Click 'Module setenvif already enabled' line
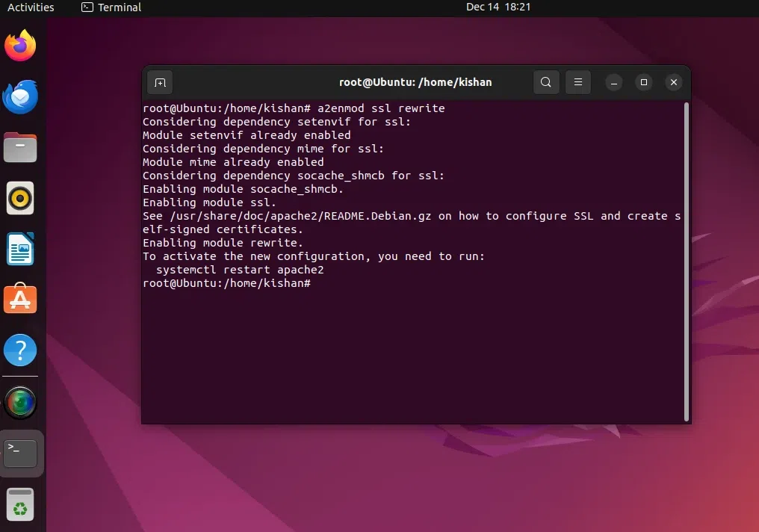Viewport: 759px width, 532px height. coord(247,135)
